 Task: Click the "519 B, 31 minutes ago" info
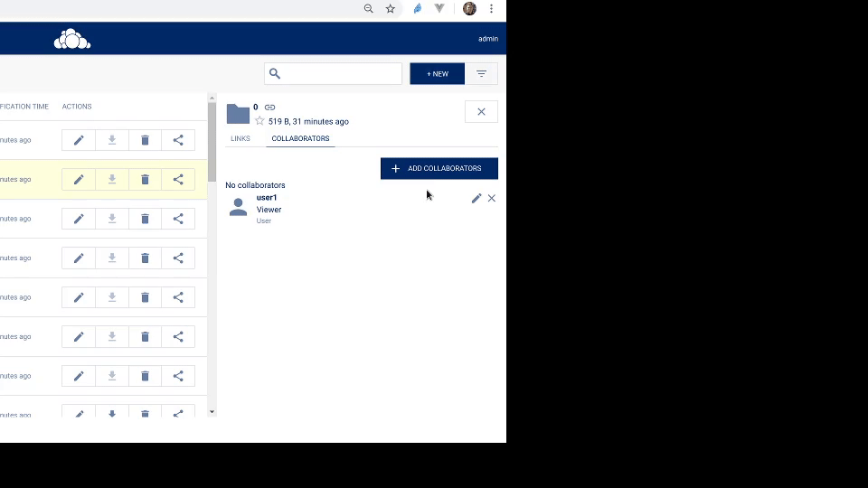coord(308,122)
